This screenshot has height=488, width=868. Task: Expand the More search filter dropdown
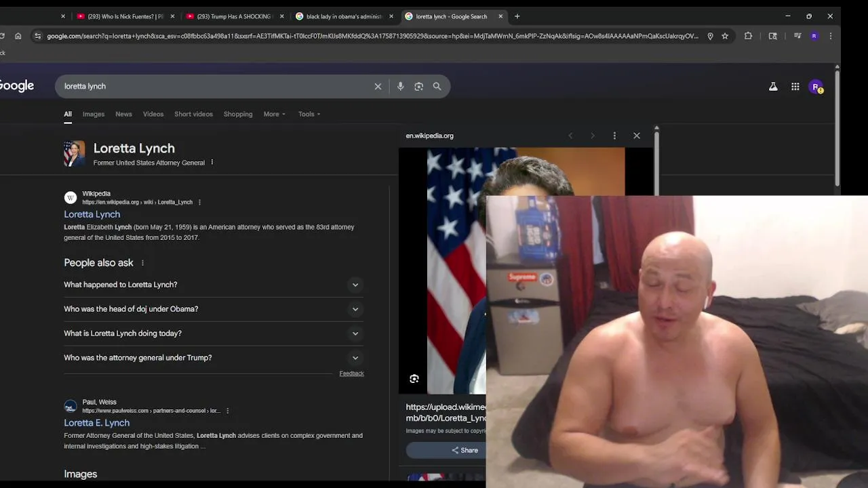coord(275,114)
